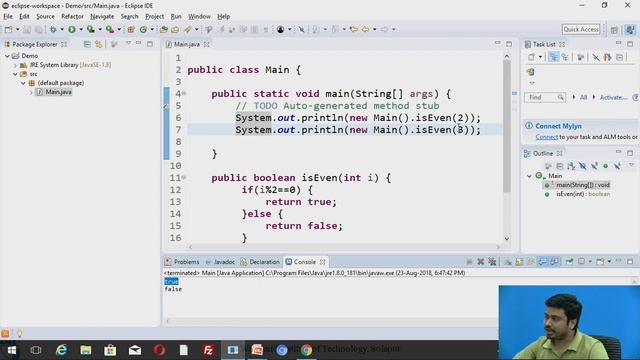The height and width of the screenshot is (360, 640).
Task: Open the Refactor menu
Action: point(72,16)
